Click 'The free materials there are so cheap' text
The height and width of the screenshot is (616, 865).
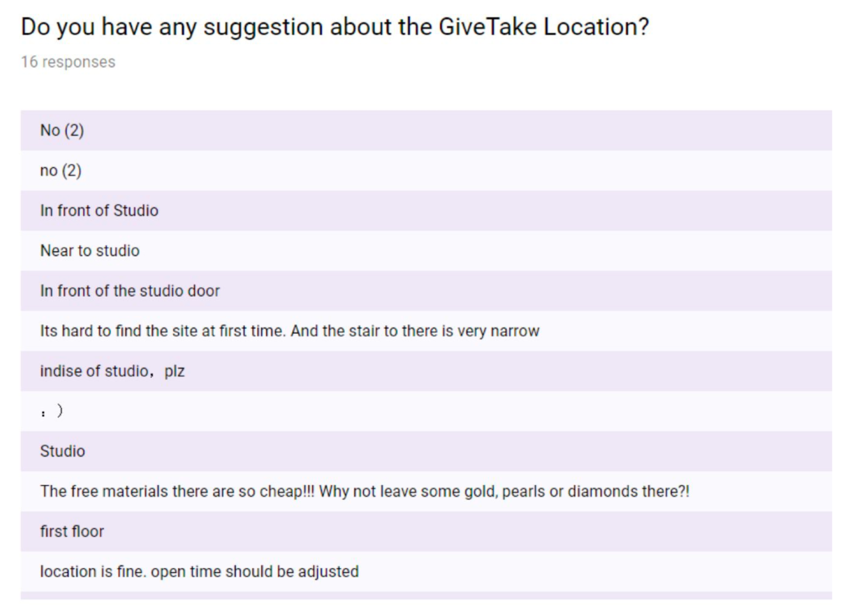(x=177, y=491)
